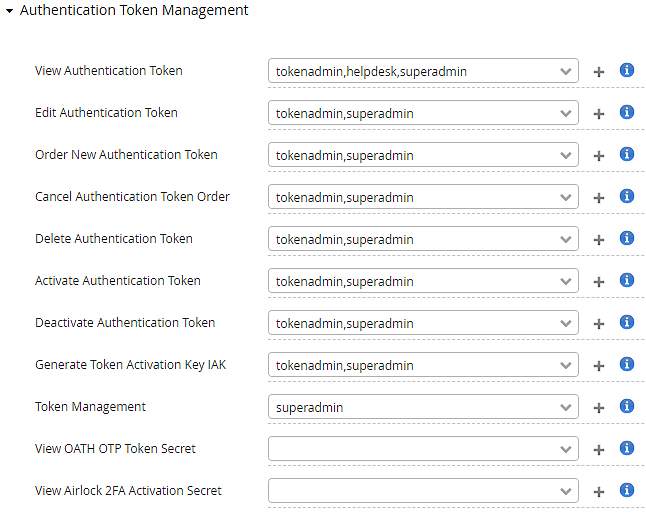Add role to Order New Authentication Token

[x=599, y=156]
